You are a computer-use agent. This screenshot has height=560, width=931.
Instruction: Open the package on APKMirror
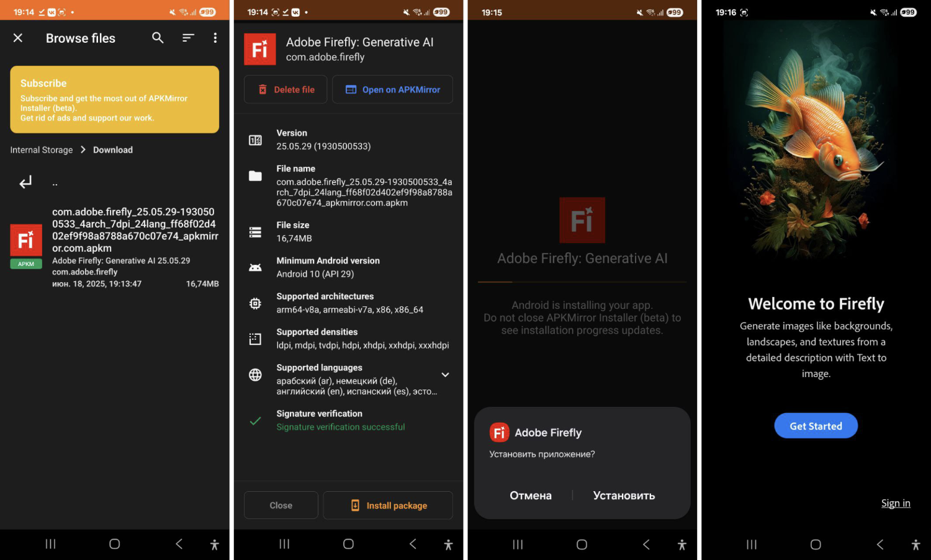(x=392, y=89)
